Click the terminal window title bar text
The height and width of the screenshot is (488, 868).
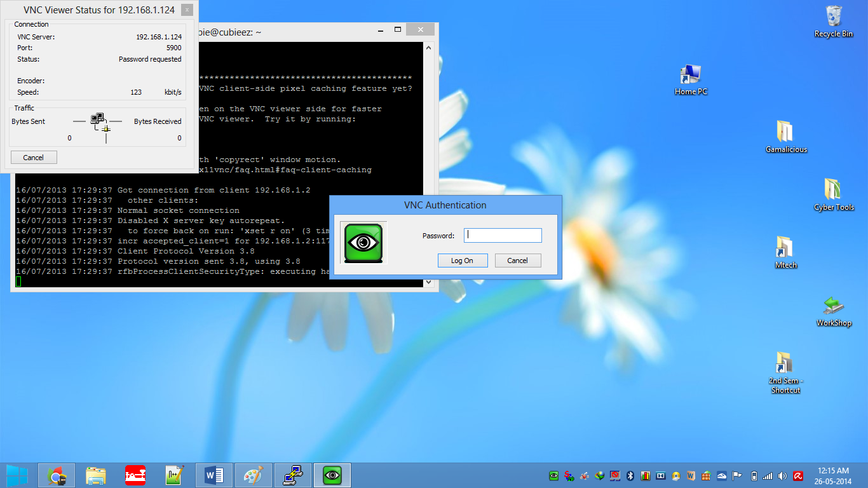pyautogui.click(x=230, y=32)
